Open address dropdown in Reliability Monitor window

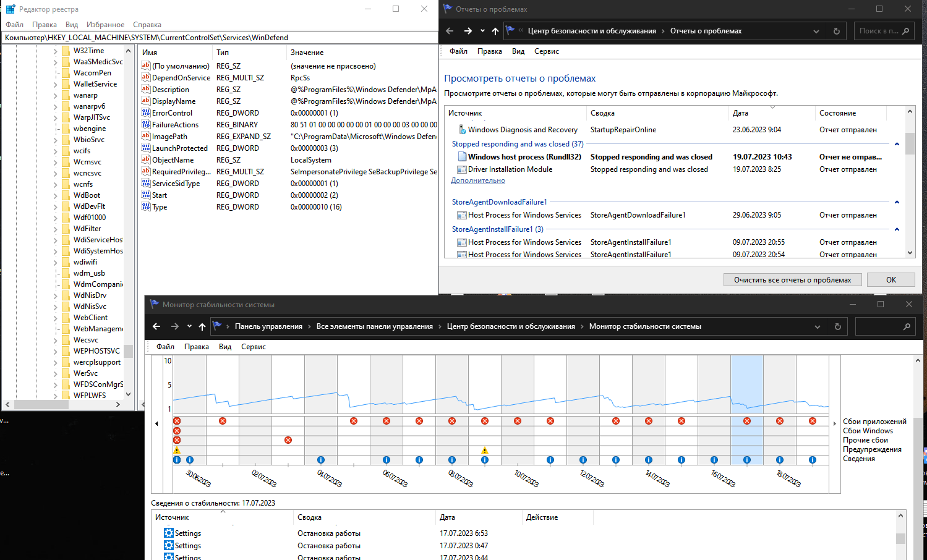click(x=818, y=326)
